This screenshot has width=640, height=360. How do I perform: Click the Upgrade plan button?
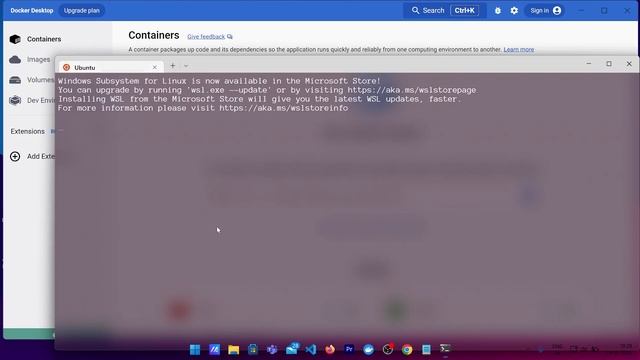click(82, 11)
